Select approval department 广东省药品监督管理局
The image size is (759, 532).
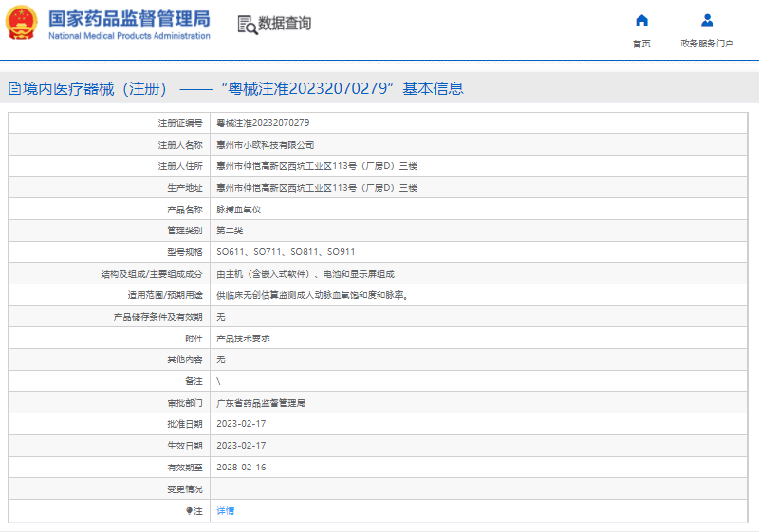tap(260, 403)
